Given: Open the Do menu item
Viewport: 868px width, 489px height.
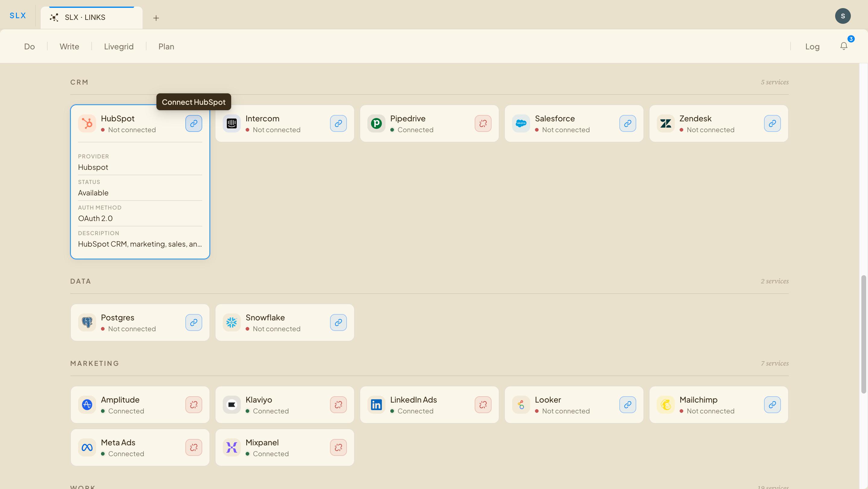Looking at the screenshot, I should pyautogui.click(x=29, y=46).
